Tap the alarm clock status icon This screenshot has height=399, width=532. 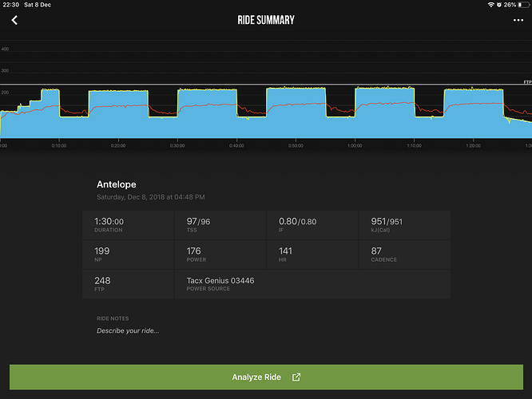pos(498,5)
